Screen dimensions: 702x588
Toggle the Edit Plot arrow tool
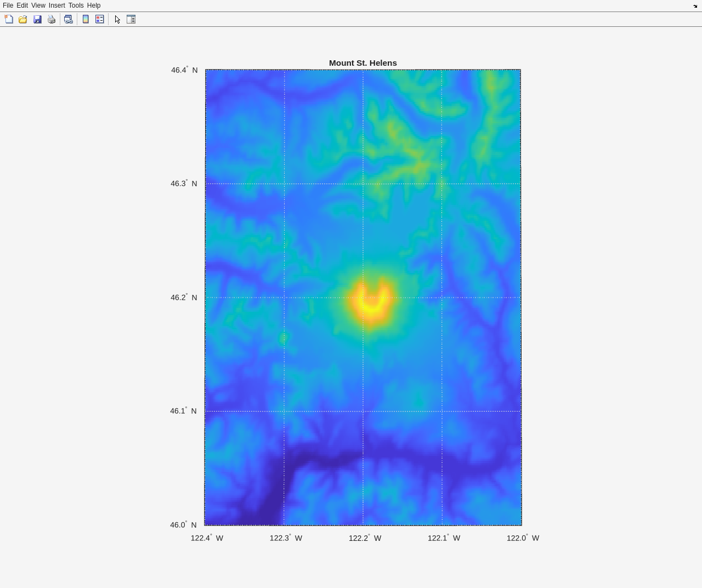pos(117,19)
